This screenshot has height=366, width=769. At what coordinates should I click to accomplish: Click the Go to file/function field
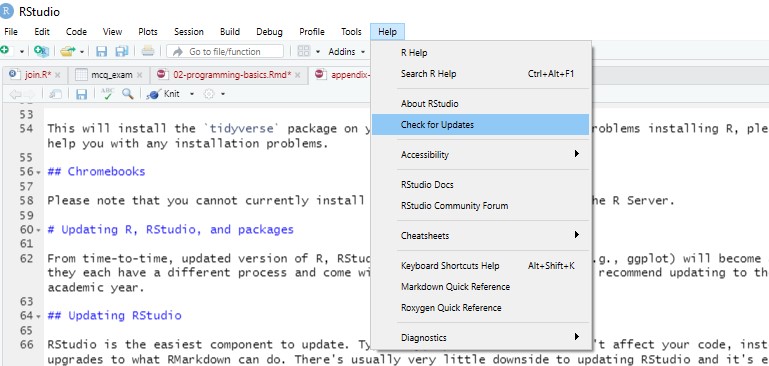click(225, 52)
